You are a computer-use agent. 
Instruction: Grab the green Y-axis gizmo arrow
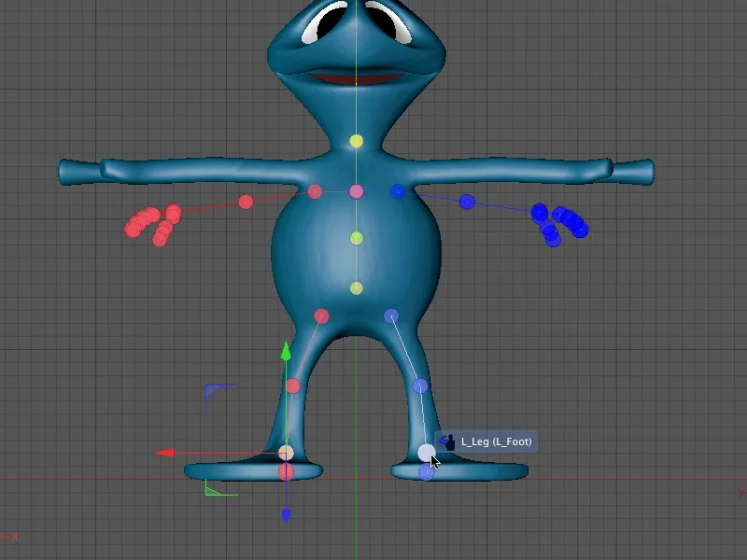click(286, 352)
